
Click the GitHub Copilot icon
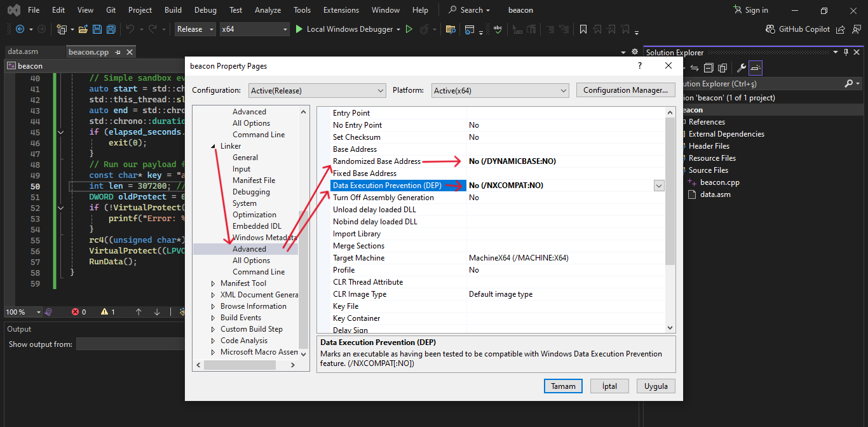coord(771,29)
